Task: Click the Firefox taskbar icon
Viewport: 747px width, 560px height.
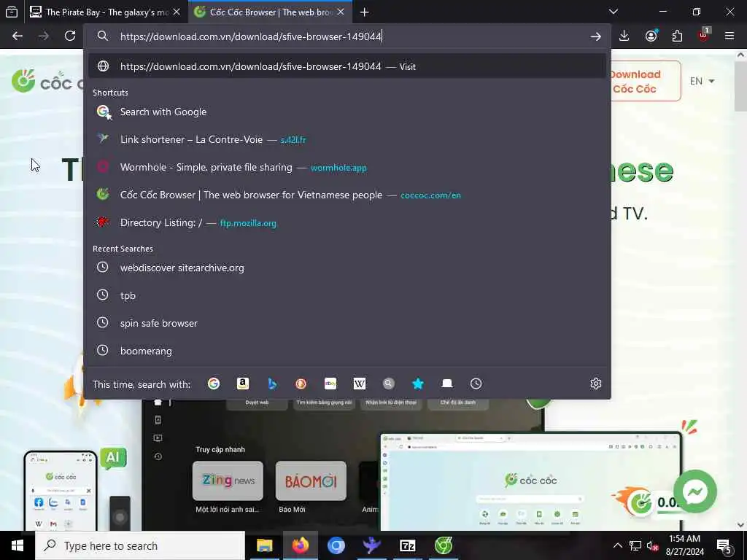Action: (x=300, y=545)
